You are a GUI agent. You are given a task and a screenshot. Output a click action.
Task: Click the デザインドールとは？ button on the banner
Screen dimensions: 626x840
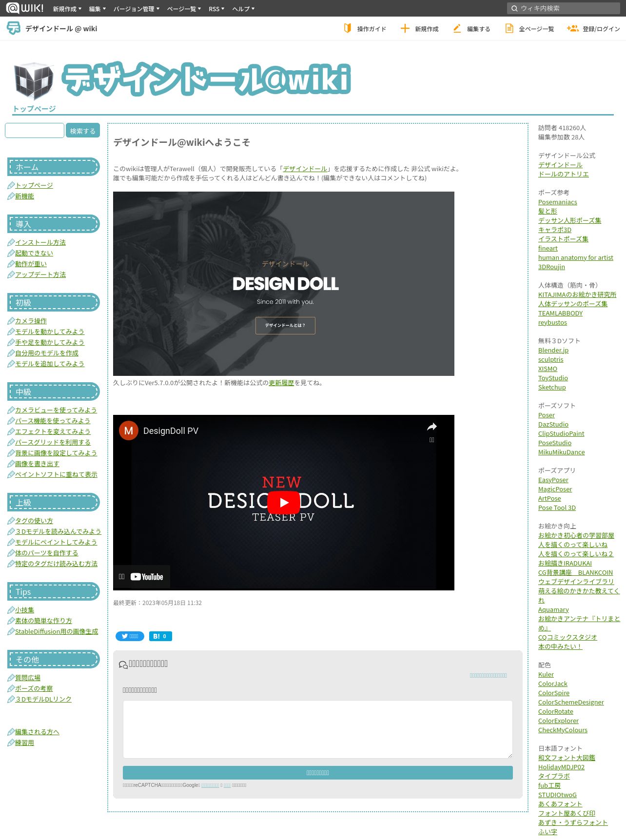tap(285, 325)
